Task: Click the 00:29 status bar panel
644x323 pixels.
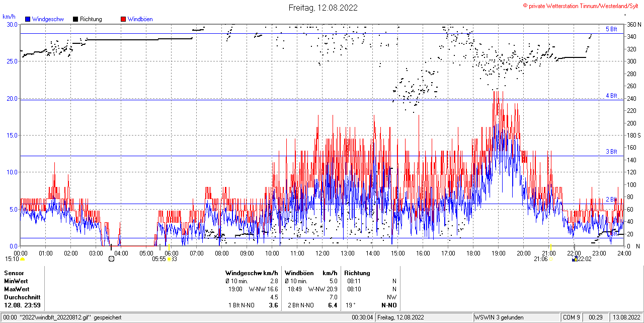Action: [x=596, y=317]
